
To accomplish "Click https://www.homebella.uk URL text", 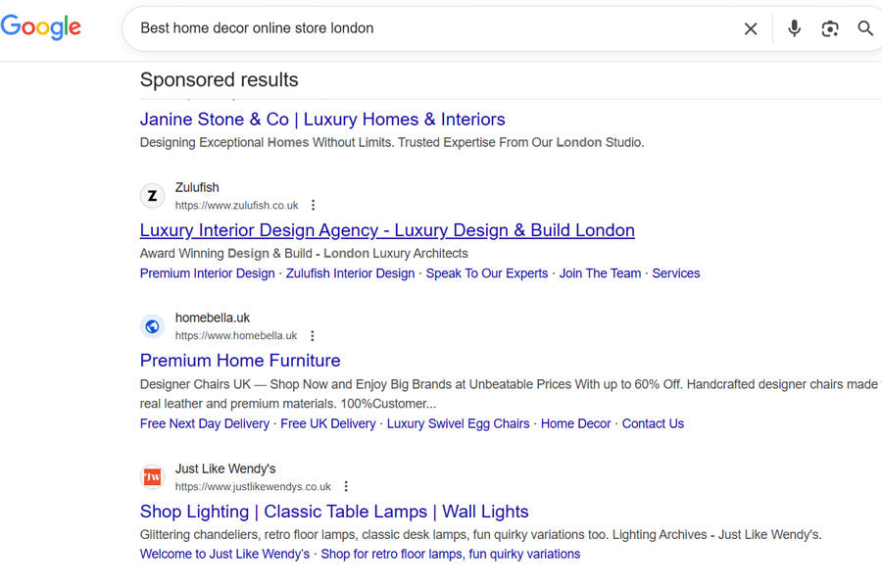I will [236, 336].
